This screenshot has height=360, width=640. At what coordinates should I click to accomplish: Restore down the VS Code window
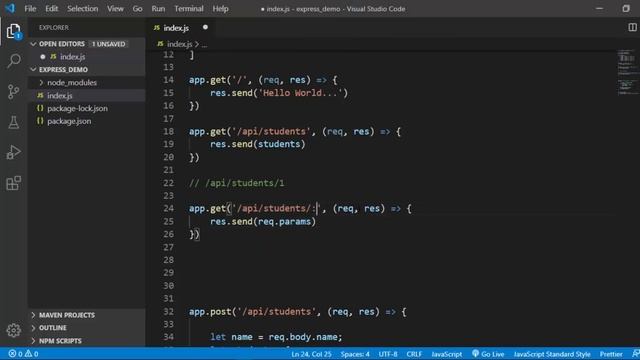[626, 9]
